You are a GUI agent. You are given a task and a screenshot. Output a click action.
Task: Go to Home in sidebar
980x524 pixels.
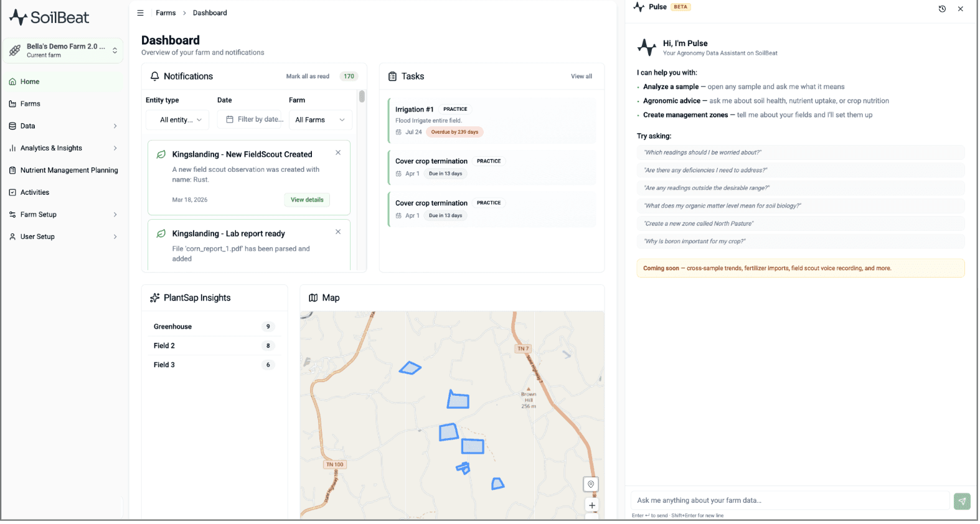click(63, 82)
